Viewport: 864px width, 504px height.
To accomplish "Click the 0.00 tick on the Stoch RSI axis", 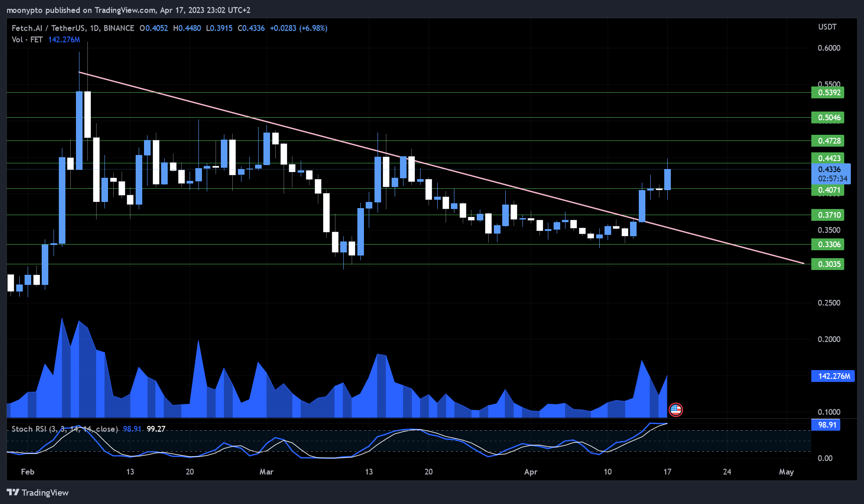I will click(x=825, y=458).
